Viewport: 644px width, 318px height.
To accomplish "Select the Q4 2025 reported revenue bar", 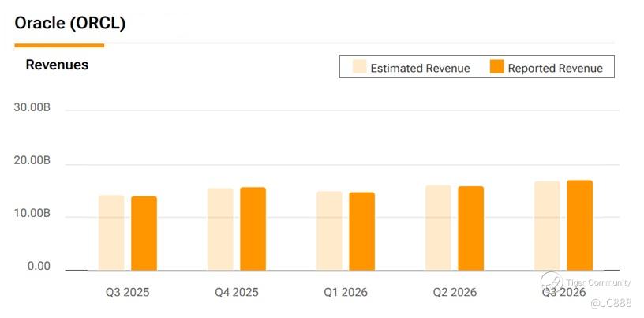I will pos(253,229).
